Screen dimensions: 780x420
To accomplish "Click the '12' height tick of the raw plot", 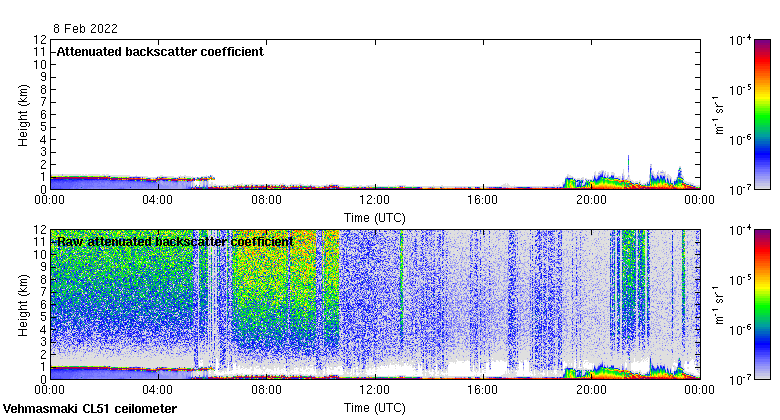I will click(x=40, y=229).
